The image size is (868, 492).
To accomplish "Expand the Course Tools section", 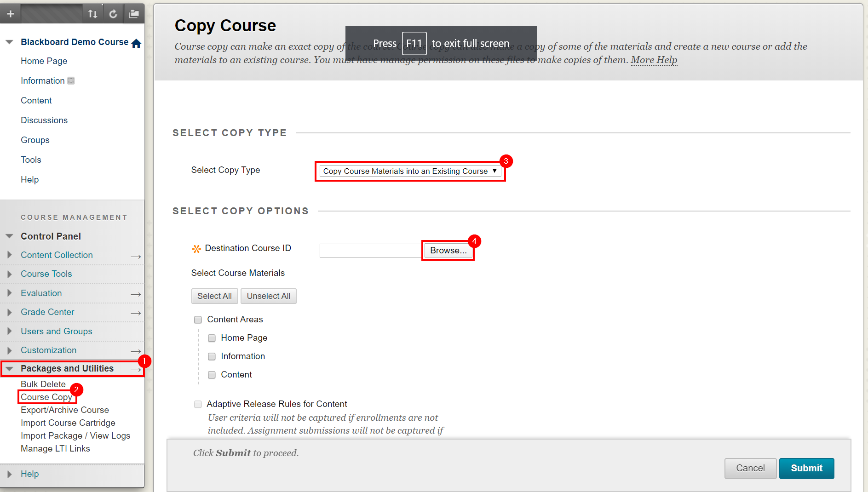I will pos(10,274).
